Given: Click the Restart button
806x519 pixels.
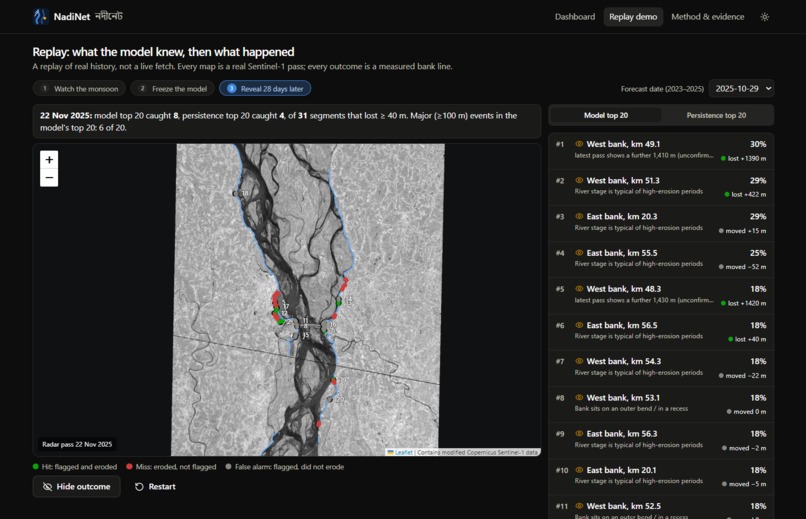Looking at the screenshot, I should [x=155, y=487].
